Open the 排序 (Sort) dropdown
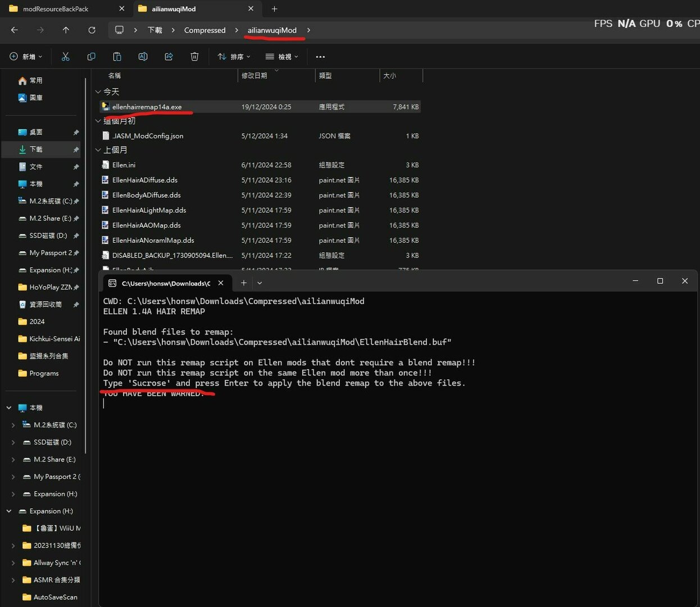 click(234, 56)
